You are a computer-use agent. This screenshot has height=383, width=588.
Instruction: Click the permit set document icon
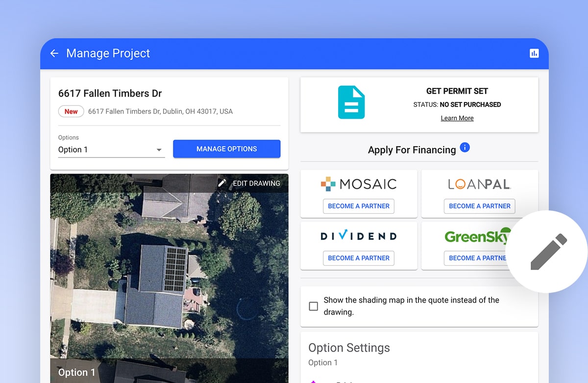351,102
